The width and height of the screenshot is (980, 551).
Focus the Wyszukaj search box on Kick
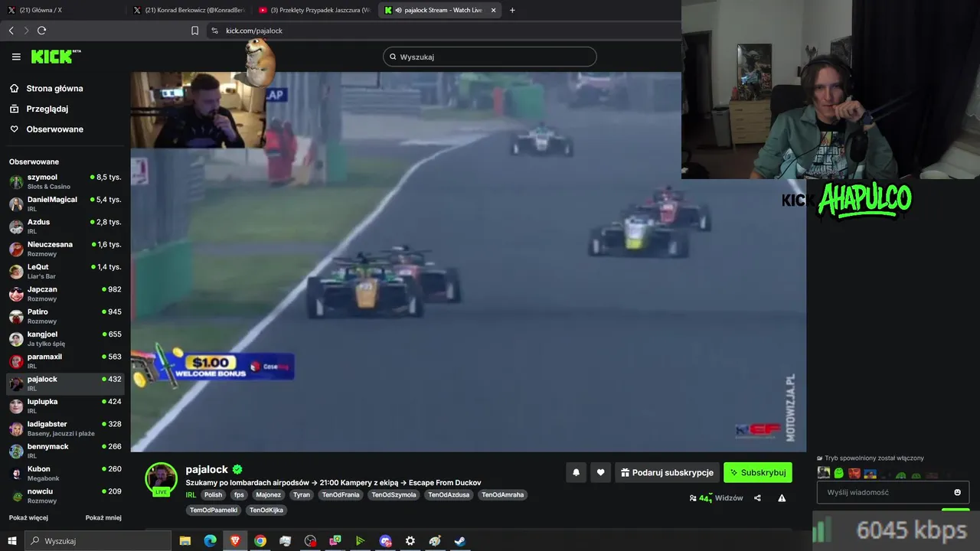(490, 57)
